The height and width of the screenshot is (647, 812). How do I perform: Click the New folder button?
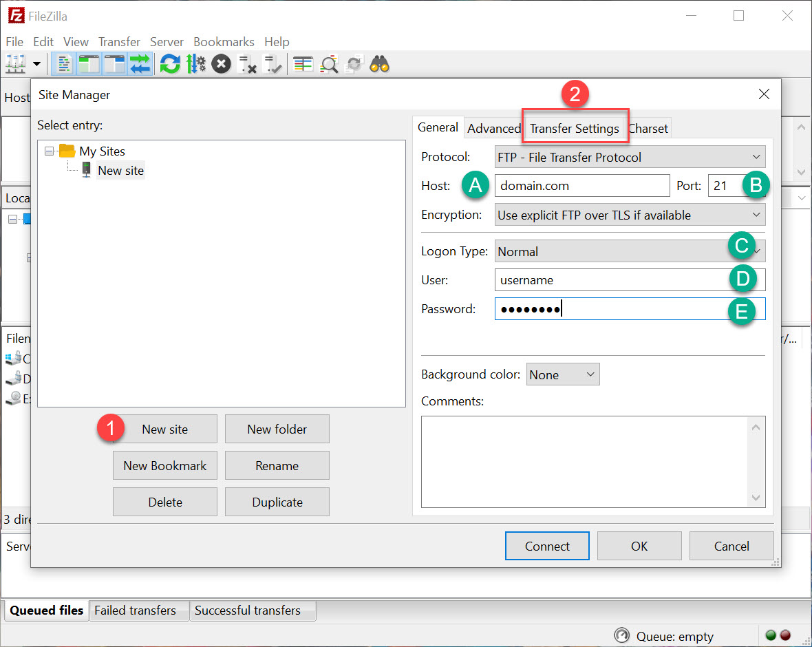(x=277, y=429)
